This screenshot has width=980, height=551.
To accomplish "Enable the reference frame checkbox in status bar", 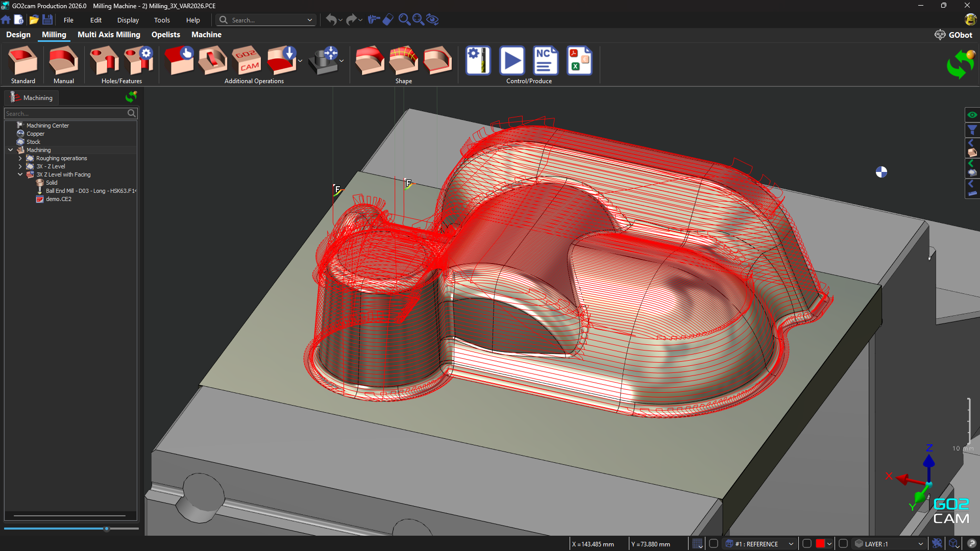I will pyautogui.click(x=714, y=544).
